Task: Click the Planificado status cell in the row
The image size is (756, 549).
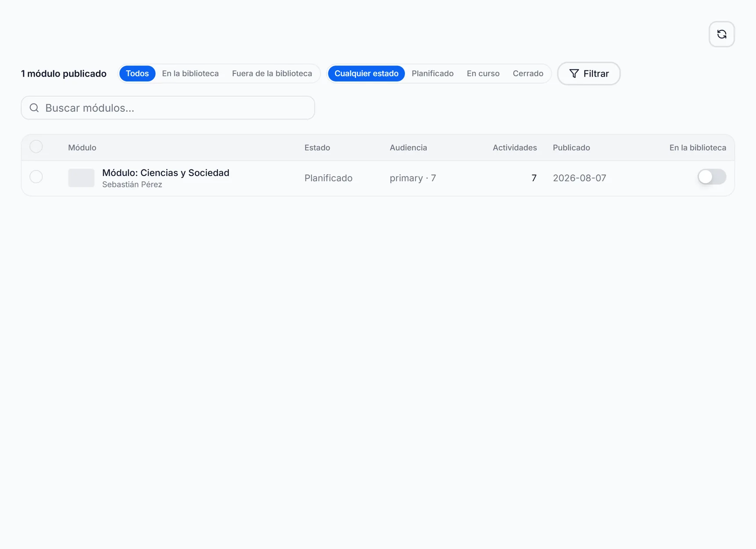Action: click(x=328, y=178)
